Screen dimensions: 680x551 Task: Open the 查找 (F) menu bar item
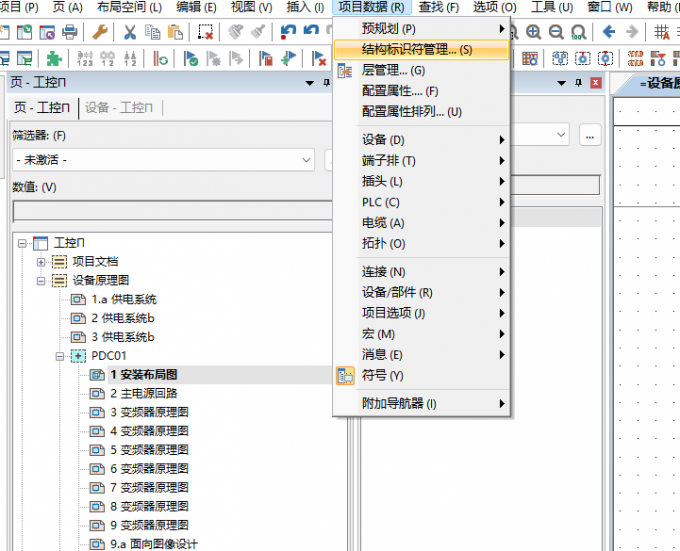click(438, 7)
